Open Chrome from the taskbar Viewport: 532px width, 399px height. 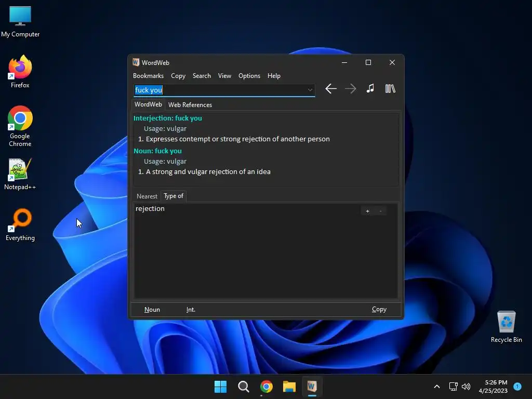[x=267, y=387]
